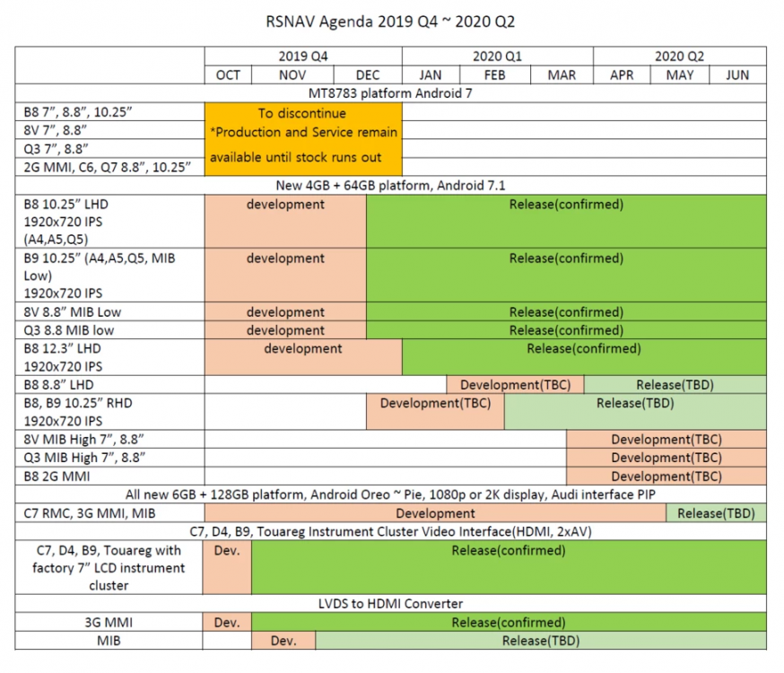Click development cell in 8V 8.8" MIB Low row
Image resolution: width=784 pixels, height=673 pixels.
click(285, 312)
